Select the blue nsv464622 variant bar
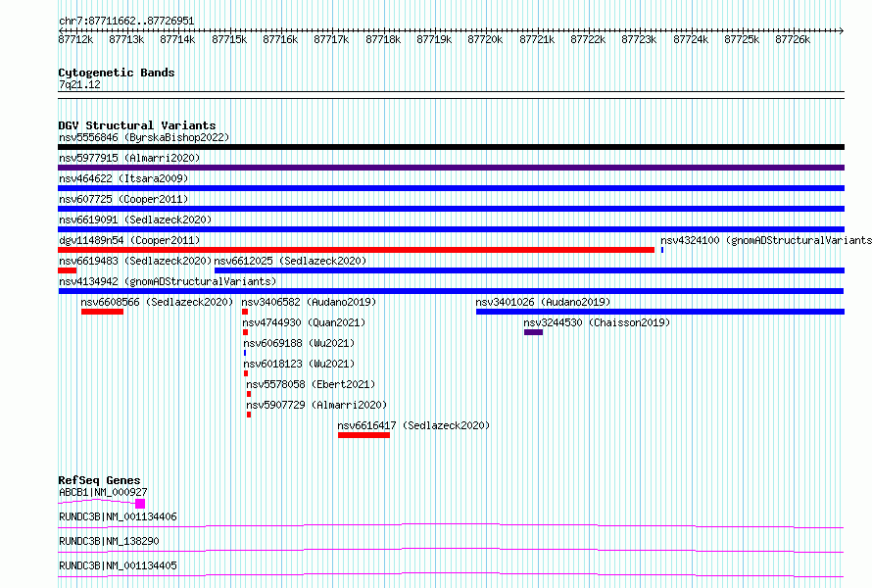This screenshot has width=872, height=588. (x=451, y=188)
